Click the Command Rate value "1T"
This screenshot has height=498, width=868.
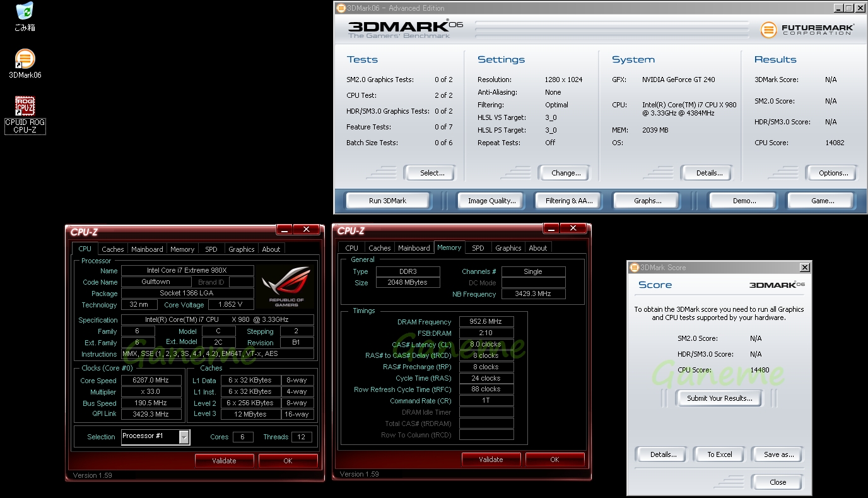pyautogui.click(x=486, y=401)
